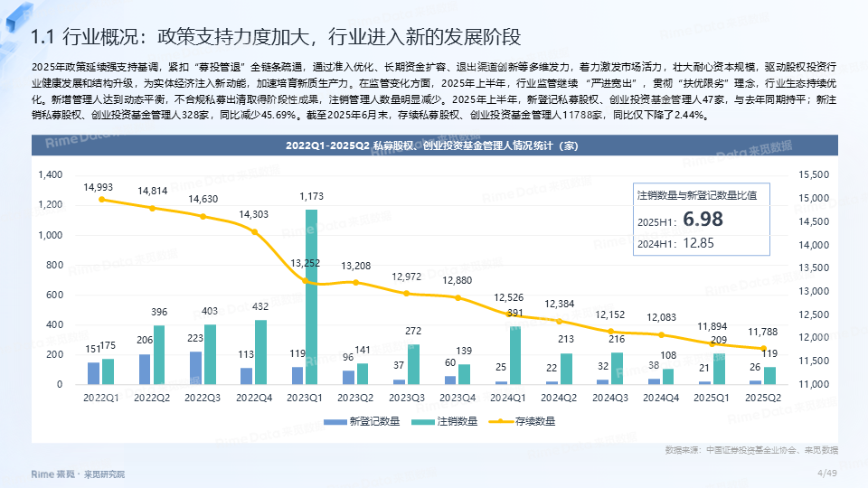The height and width of the screenshot is (488, 868).
Task: Click the teal 注销数量 legend swatch
Action: pos(423,422)
